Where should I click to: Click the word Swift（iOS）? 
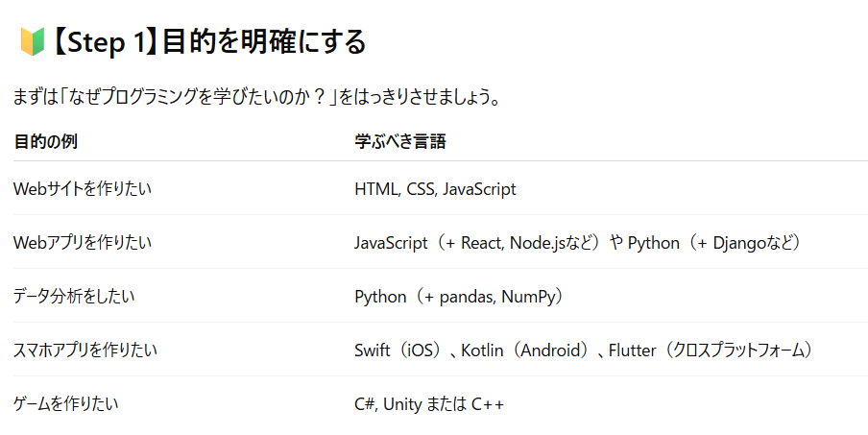pyautogui.click(x=398, y=350)
